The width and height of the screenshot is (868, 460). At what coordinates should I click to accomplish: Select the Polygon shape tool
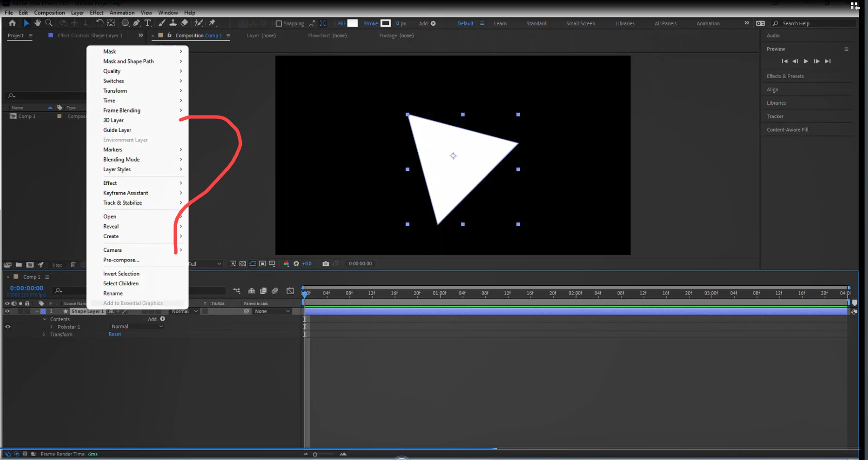pyautogui.click(x=125, y=23)
